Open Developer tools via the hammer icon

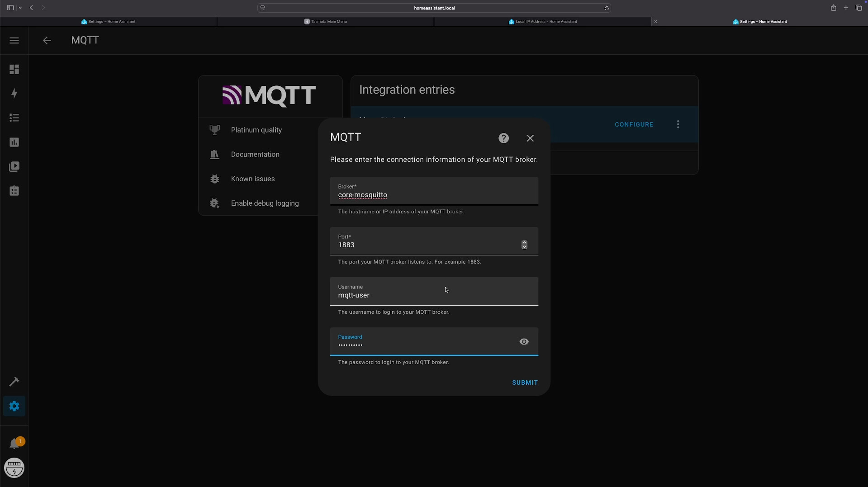point(14,382)
